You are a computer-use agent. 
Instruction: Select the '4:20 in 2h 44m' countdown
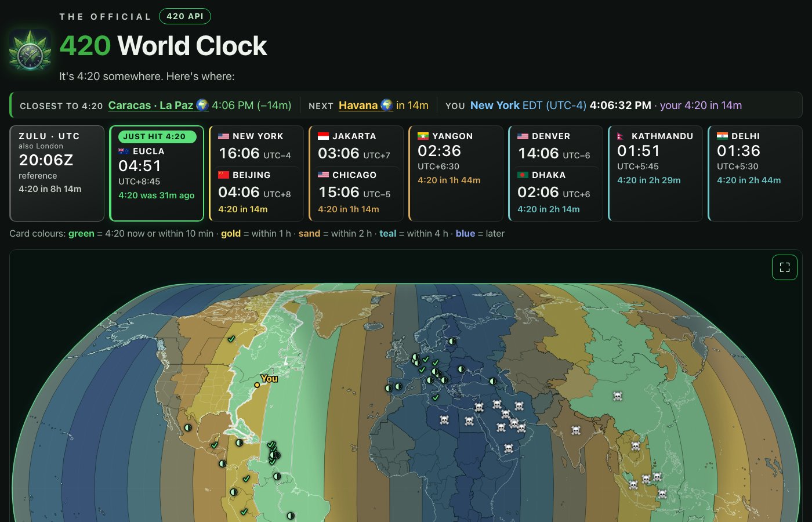[x=749, y=180]
